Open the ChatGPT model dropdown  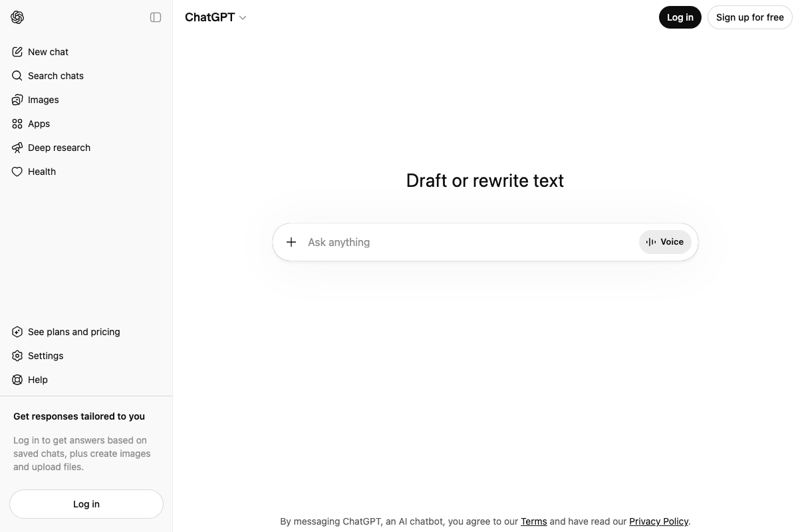pyautogui.click(x=216, y=17)
